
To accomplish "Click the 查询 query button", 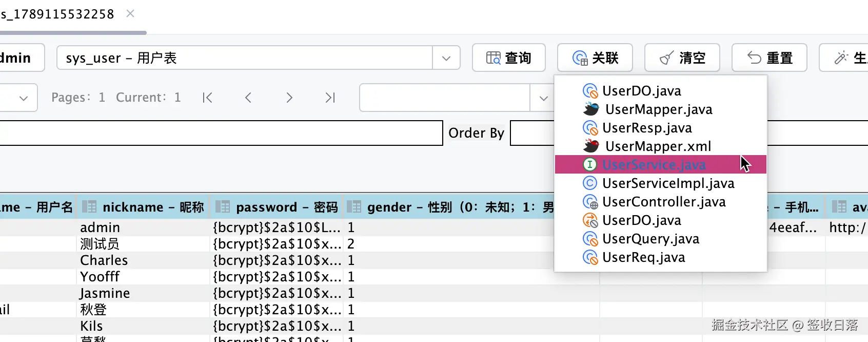I will 508,58.
